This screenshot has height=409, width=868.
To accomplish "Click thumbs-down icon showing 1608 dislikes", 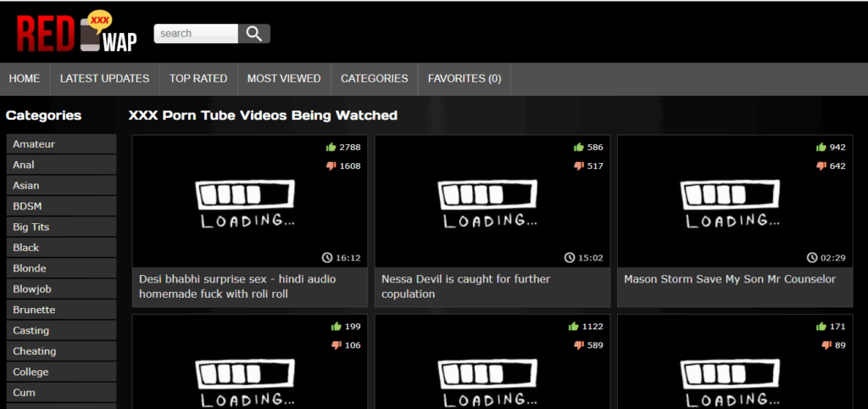I will point(331,165).
